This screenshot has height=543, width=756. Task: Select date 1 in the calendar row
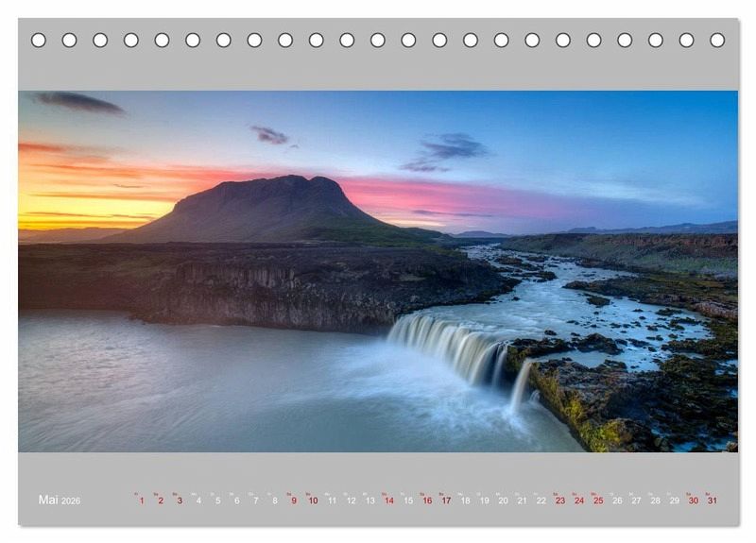[x=142, y=501]
